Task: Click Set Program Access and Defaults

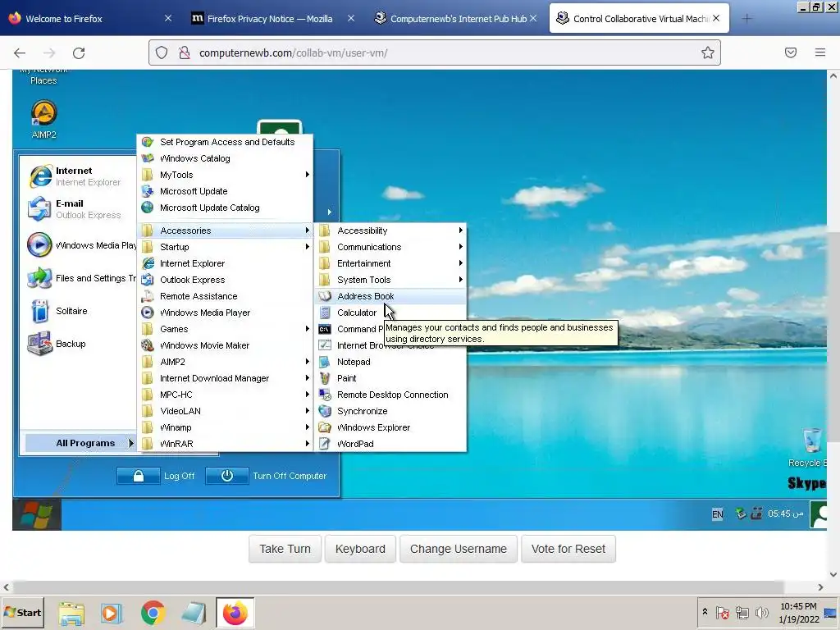Action: pos(226,142)
